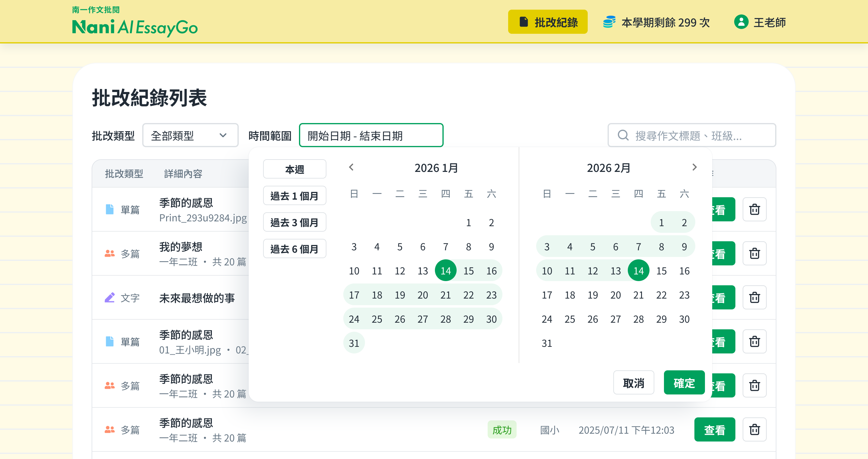
Task: Click the coin stack quota icon
Action: (609, 22)
